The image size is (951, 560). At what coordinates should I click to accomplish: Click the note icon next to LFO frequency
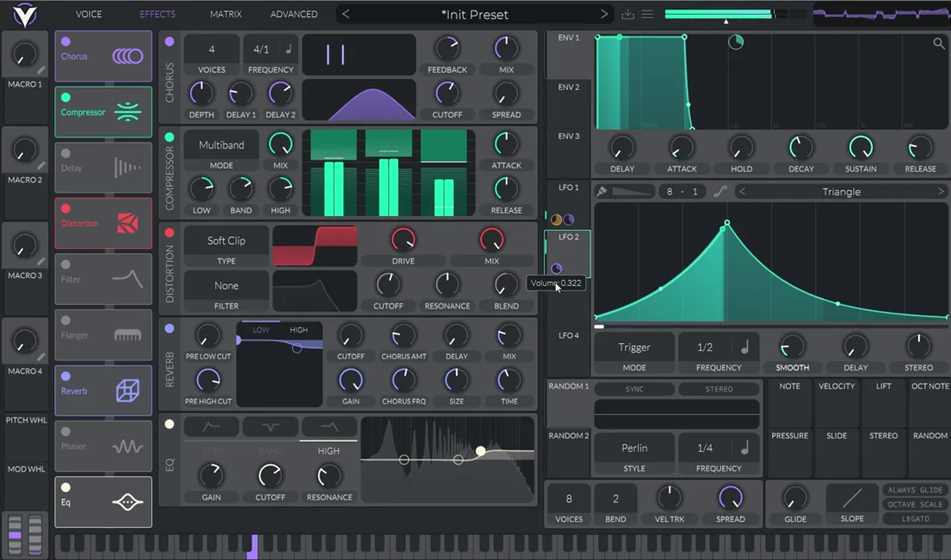coord(744,347)
